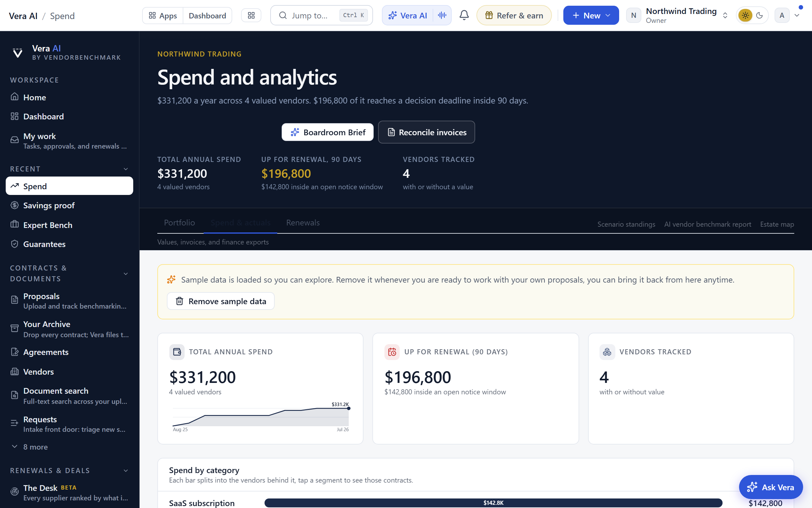Click the Vera AI breadcrumb link

[x=23, y=16]
